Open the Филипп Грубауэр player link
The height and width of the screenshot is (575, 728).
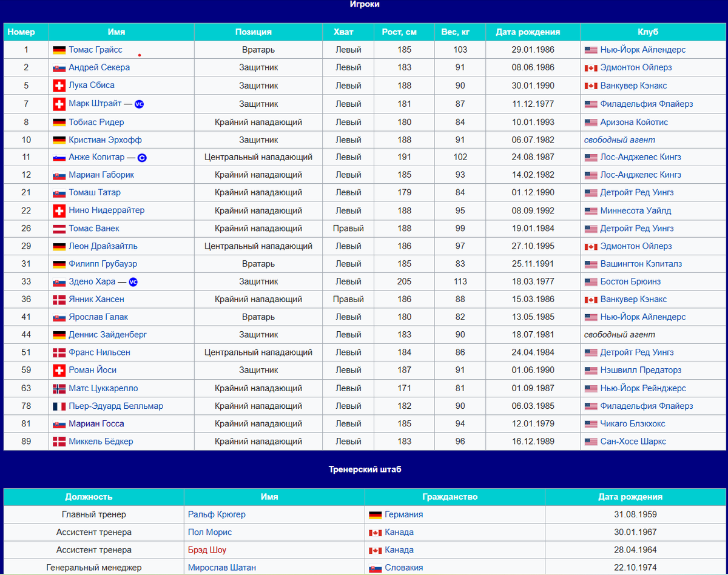pos(103,264)
